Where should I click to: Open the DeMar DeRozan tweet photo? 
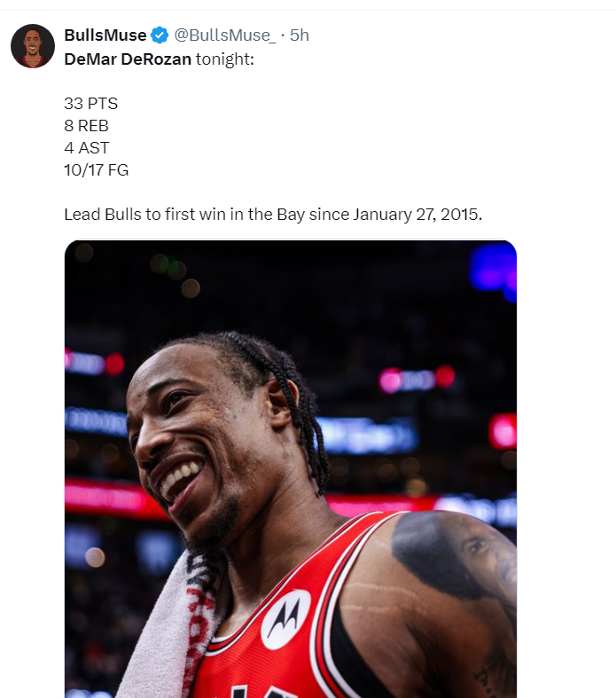click(291, 469)
